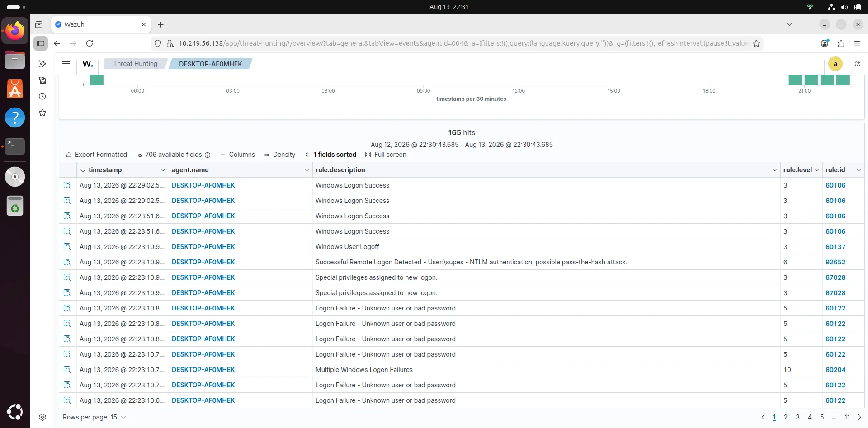The image size is (868, 428).
Task: Go to page 2 of results
Action: pos(786,417)
